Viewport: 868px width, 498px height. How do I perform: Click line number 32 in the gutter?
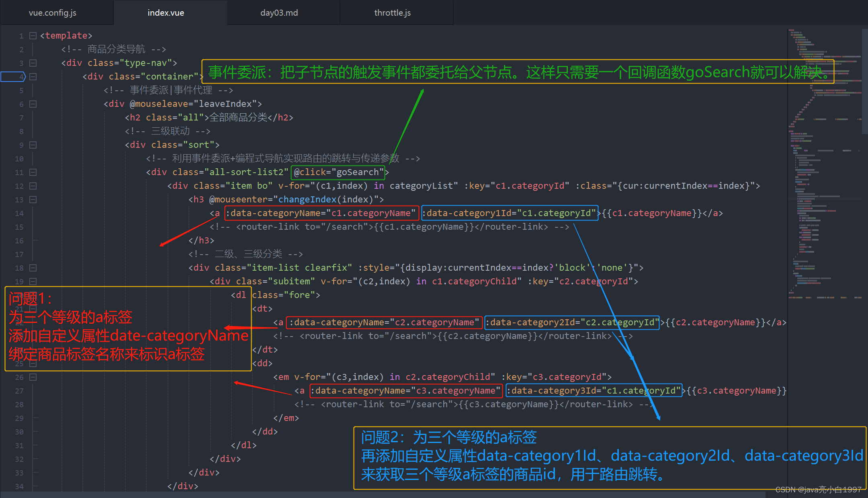(x=19, y=459)
